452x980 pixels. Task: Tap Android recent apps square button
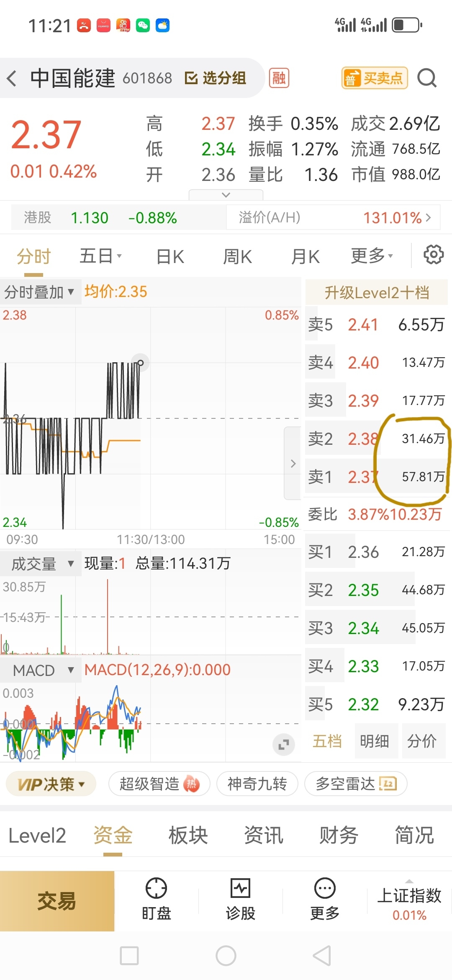[129, 956]
